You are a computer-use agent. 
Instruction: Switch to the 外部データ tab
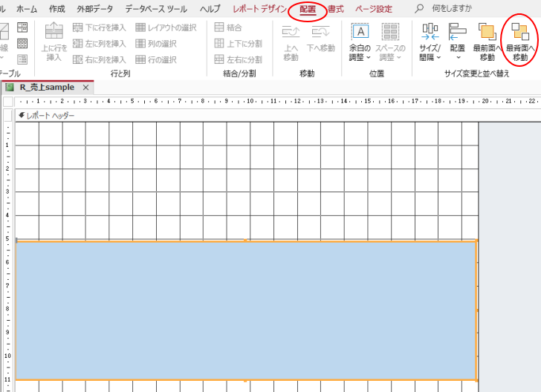[x=95, y=9]
